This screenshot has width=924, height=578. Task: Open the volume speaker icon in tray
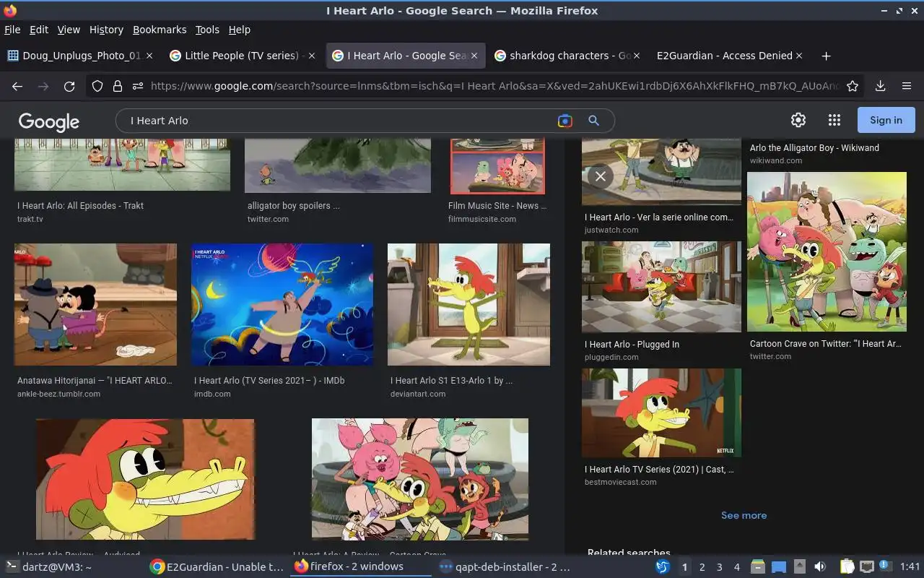[820, 567]
